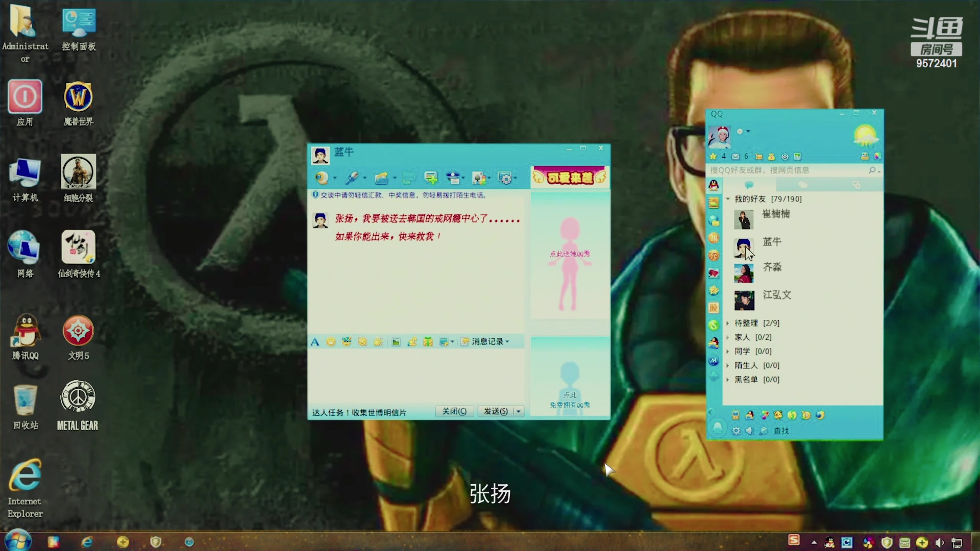
Task: Open QQ penguin tab in left sidebar
Action: (x=714, y=185)
